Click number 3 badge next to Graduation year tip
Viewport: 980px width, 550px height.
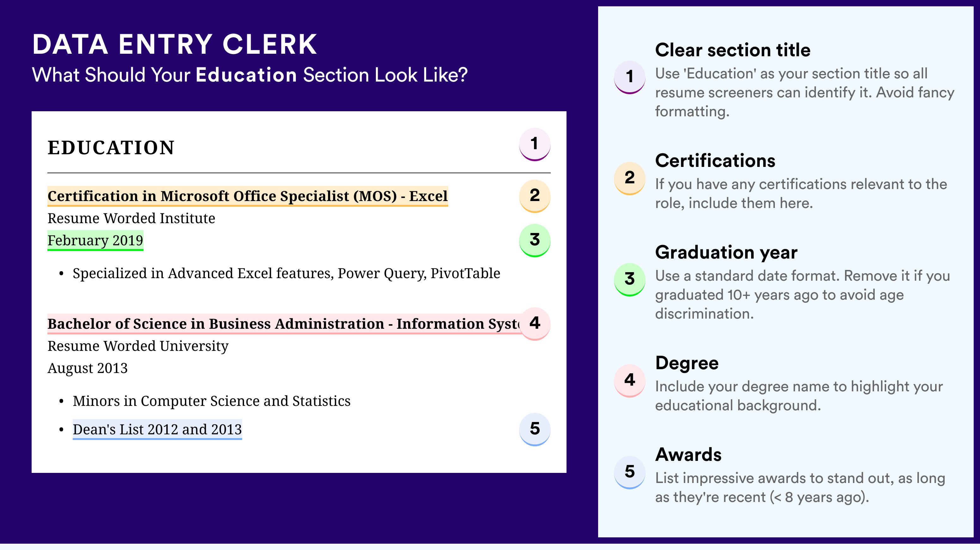(630, 279)
